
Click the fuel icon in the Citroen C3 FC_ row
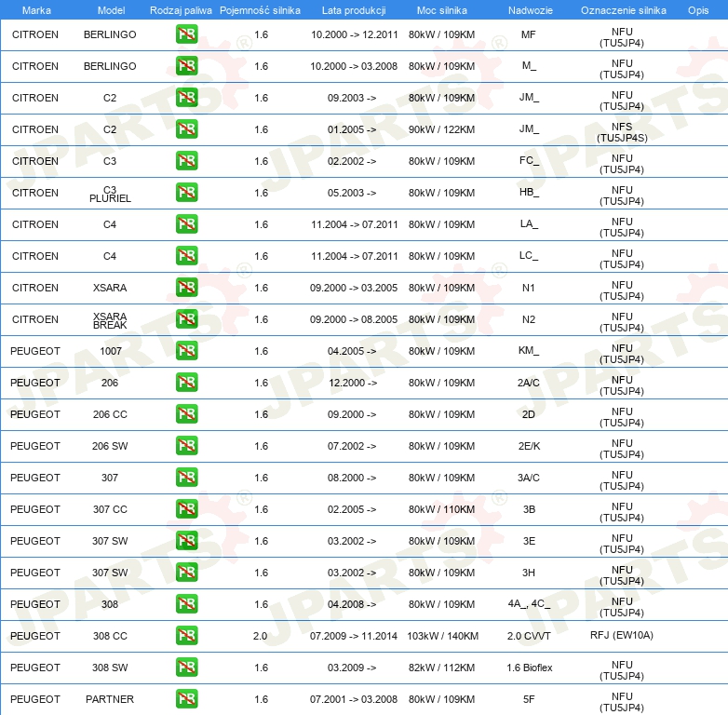pyautogui.click(x=186, y=161)
